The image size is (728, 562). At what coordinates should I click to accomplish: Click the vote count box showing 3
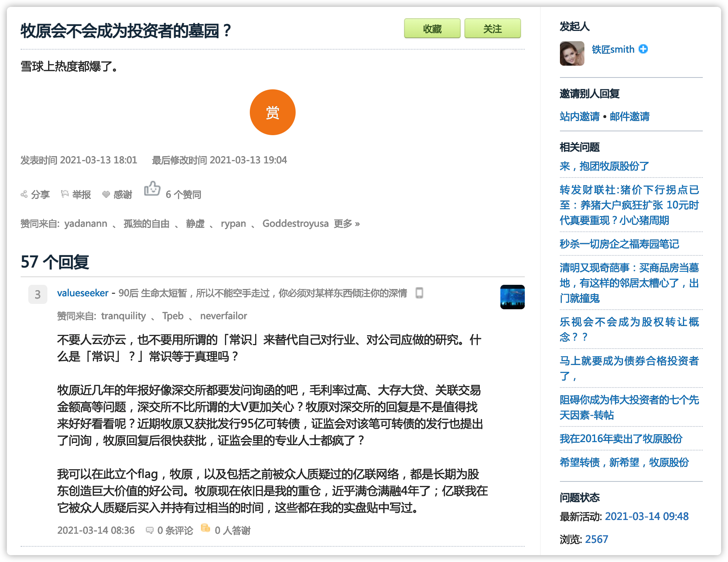click(x=38, y=294)
